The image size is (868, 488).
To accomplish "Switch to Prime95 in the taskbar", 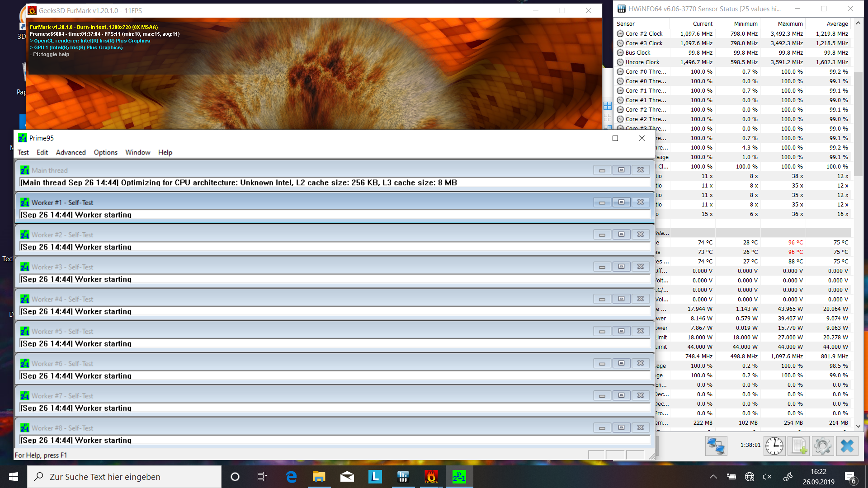I will tap(459, 477).
